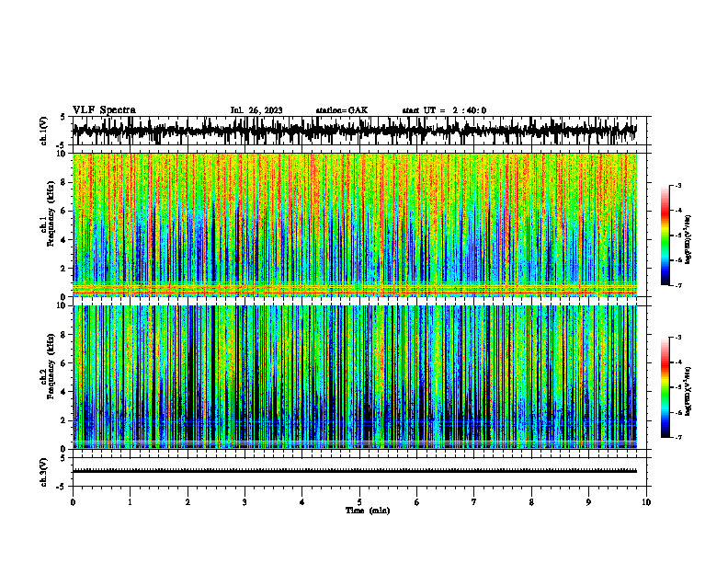Click the ch.1 Frequency (kHz) axis label

point(48,224)
